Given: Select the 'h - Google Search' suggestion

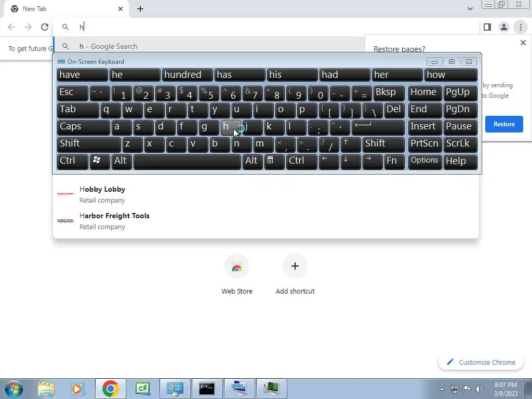Looking at the screenshot, I should pos(209,46).
